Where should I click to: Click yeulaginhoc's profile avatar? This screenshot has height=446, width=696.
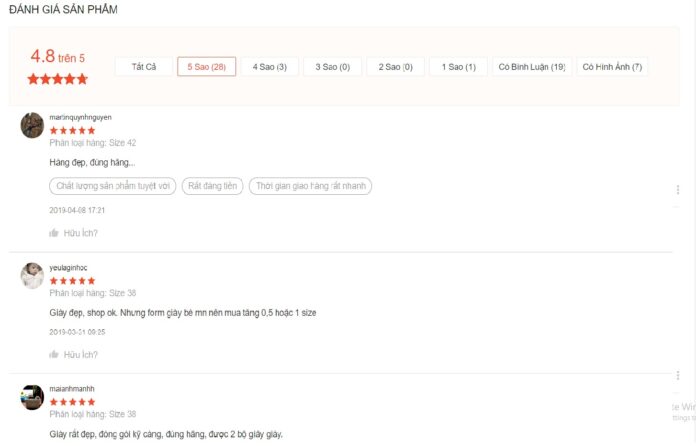32,275
